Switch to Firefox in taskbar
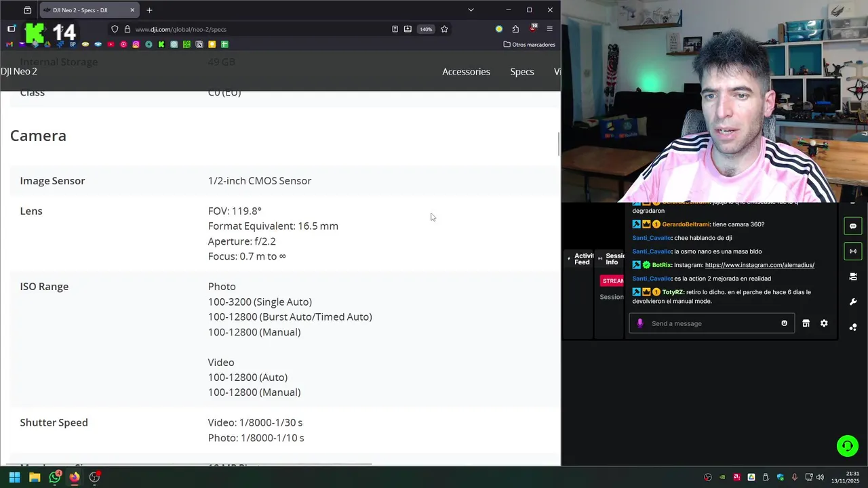This screenshot has height=488, width=868. [75, 477]
